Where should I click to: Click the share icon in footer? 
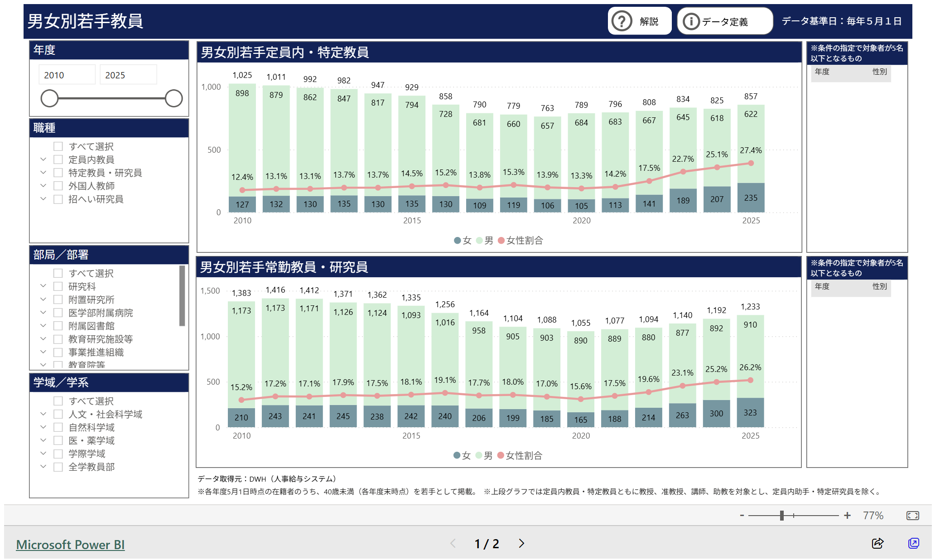[877, 543]
